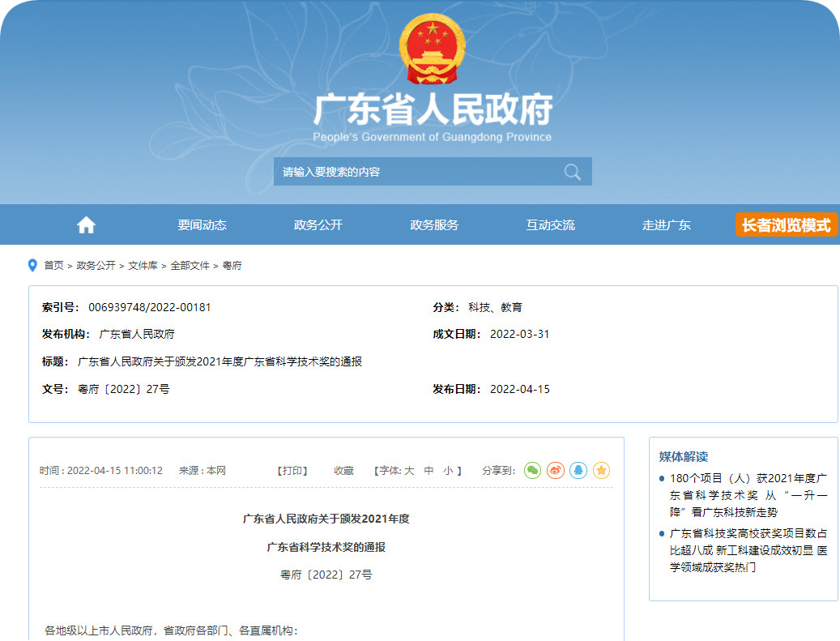This screenshot has height=641, width=840.
Task: Go to 文件库 in breadcrumb
Action: (143, 265)
